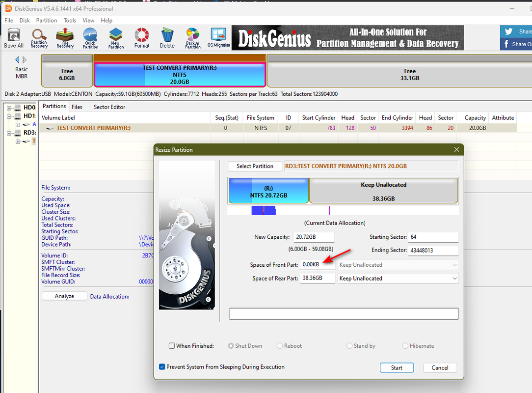Click the Keep Unallocated 38.36GB bar
532x393 pixels.
point(383,191)
